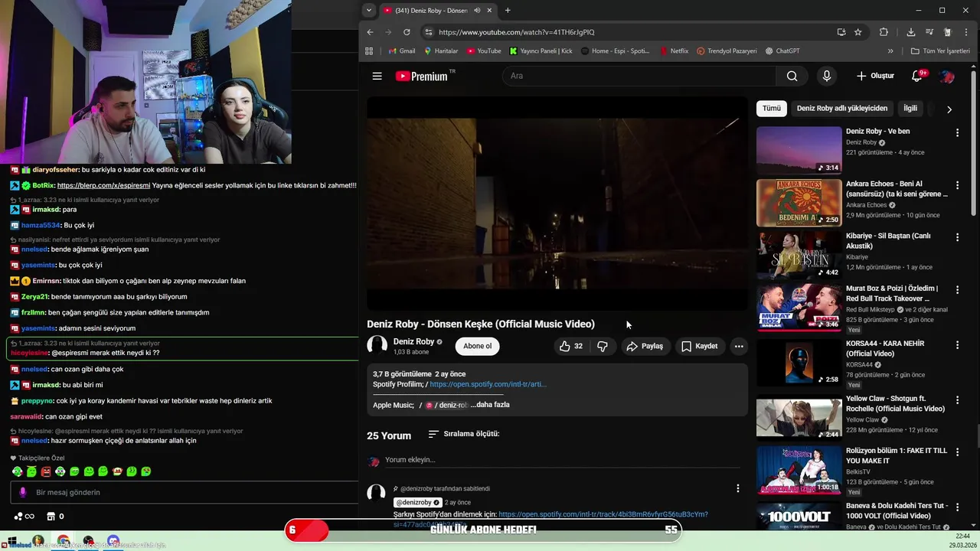Viewport: 980px width, 551px height.
Task: Close the Deniz Roby tab
Action: pyautogui.click(x=488, y=11)
